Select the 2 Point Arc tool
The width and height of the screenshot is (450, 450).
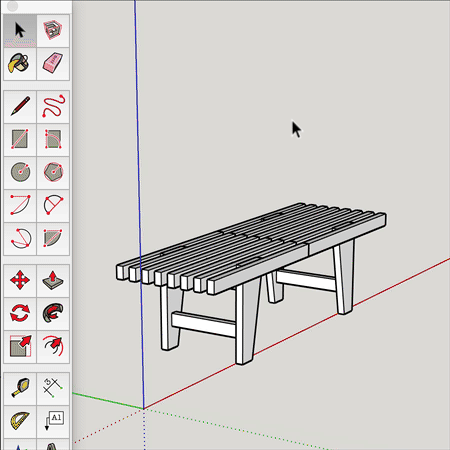tap(53, 205)
